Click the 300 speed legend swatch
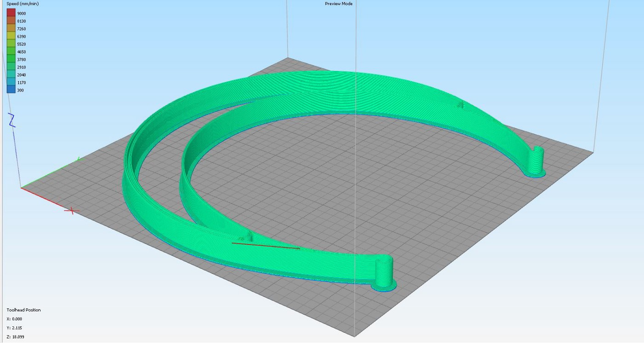Image resolution: width=644 pixels, height=343 pixels. tap(11, 90)
